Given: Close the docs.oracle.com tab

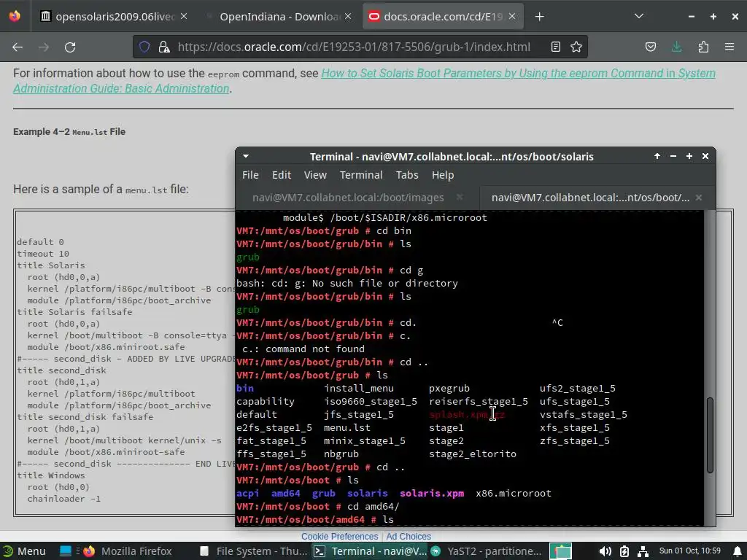Looking at the screenshot, I should 512,16.
